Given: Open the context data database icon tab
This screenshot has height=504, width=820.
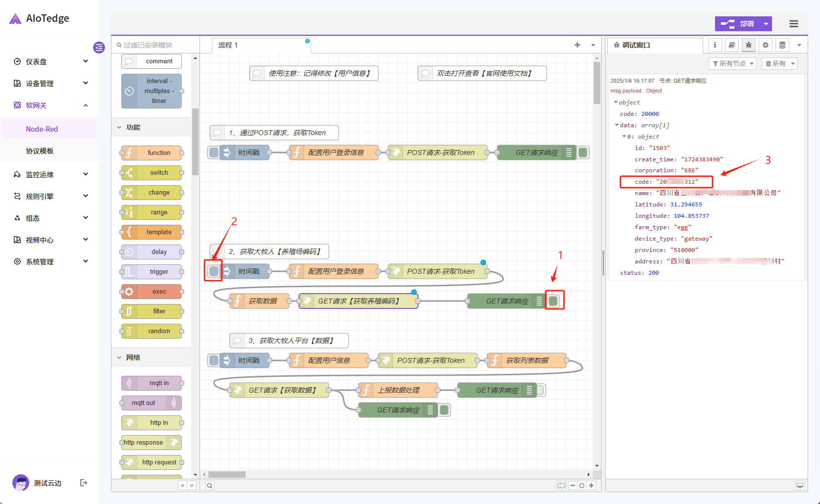Looking at the screenshot, I should [782, 45].
